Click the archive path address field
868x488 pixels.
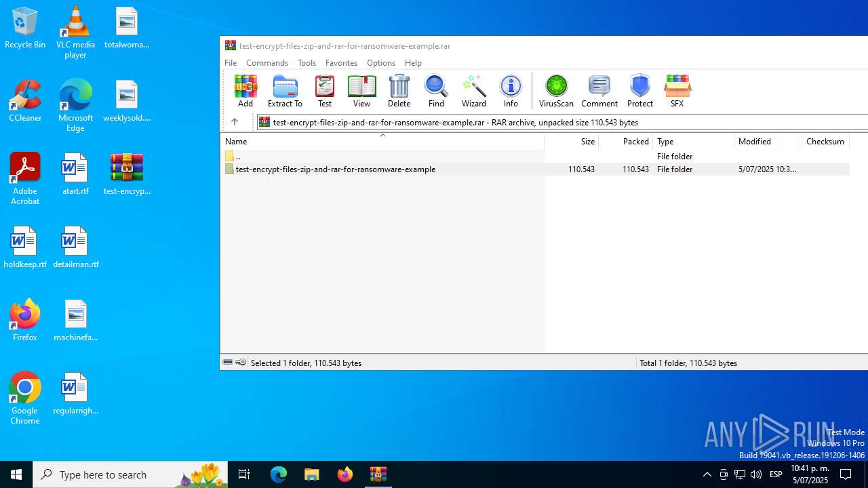(x=561, y=122)
